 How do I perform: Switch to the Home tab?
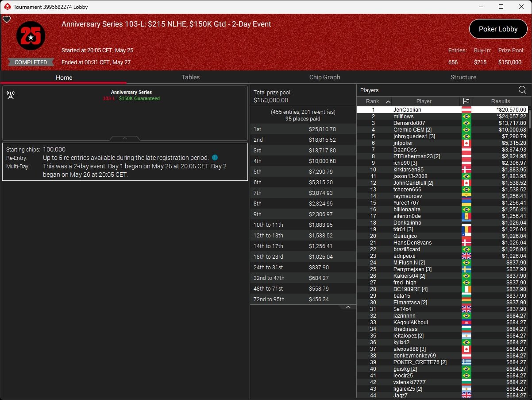point(64,78)
